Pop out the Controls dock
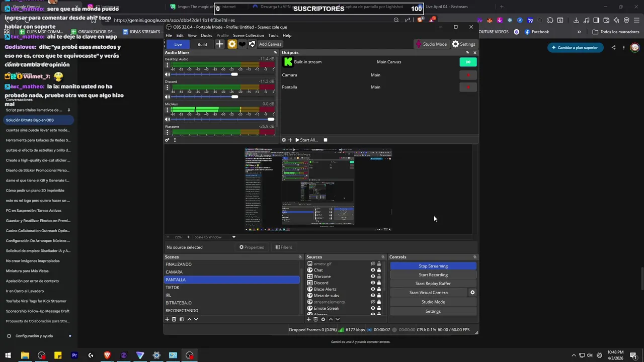644x362 pixels. (x=474, y=257)
